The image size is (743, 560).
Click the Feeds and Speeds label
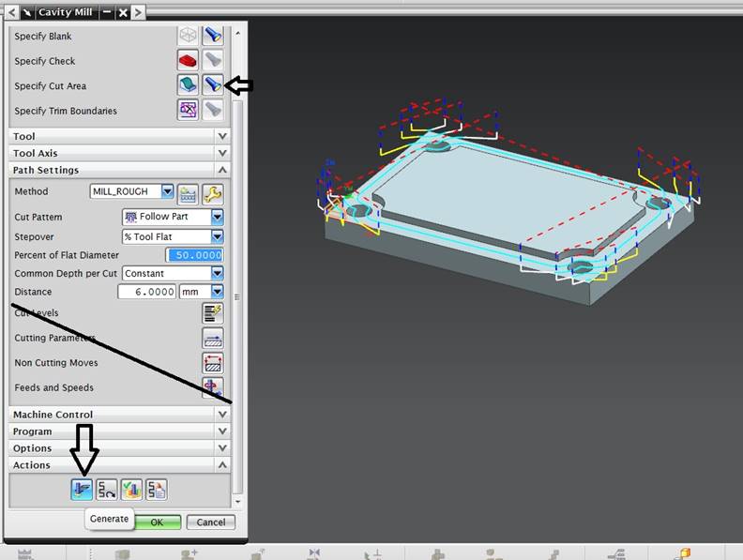click(x=53, y=387)
